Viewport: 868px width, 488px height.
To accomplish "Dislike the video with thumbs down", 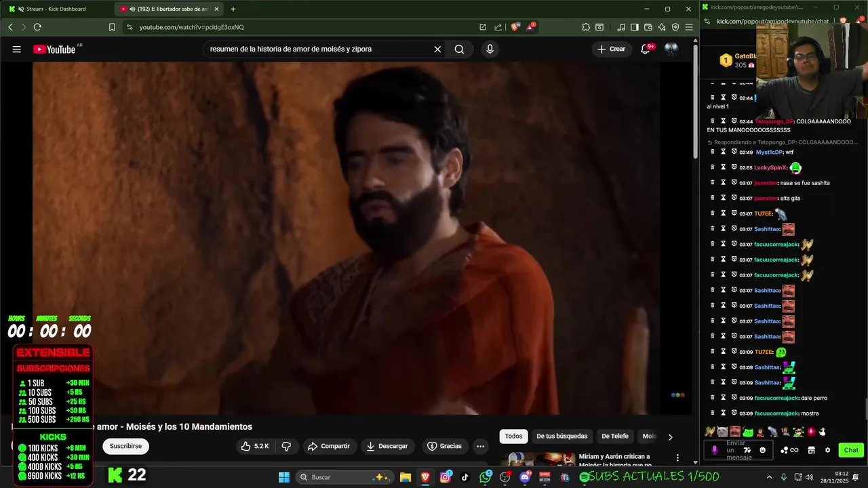I will (286, 446).
